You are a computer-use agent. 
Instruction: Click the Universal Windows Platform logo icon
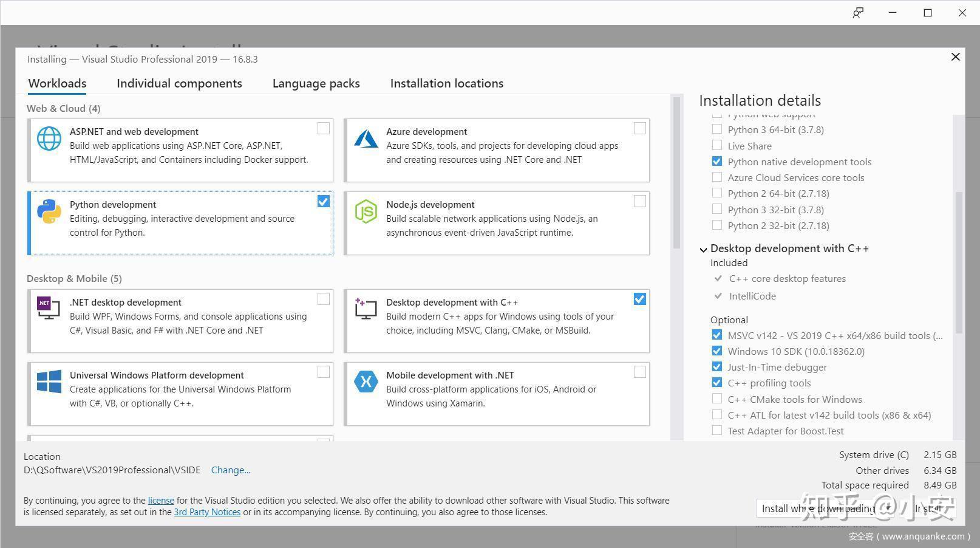[49, 382]
